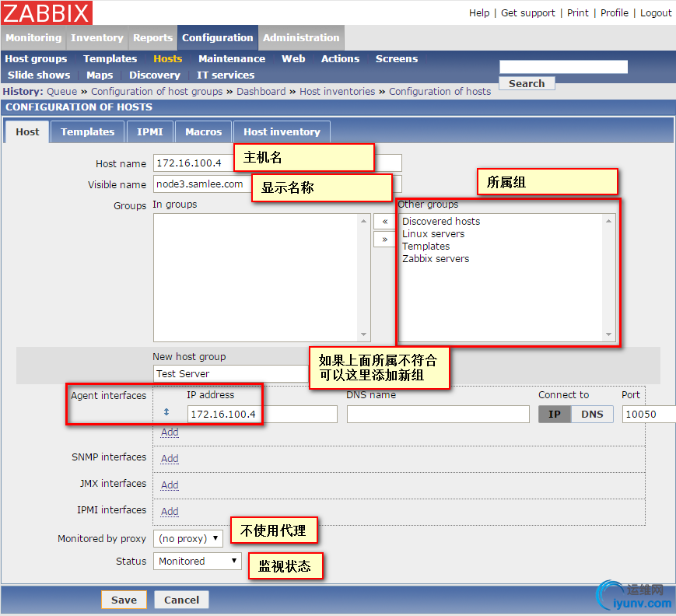This screenshot has width=676, height=616.
Task: Open the Administration menu
Action: tap(301, 38)
